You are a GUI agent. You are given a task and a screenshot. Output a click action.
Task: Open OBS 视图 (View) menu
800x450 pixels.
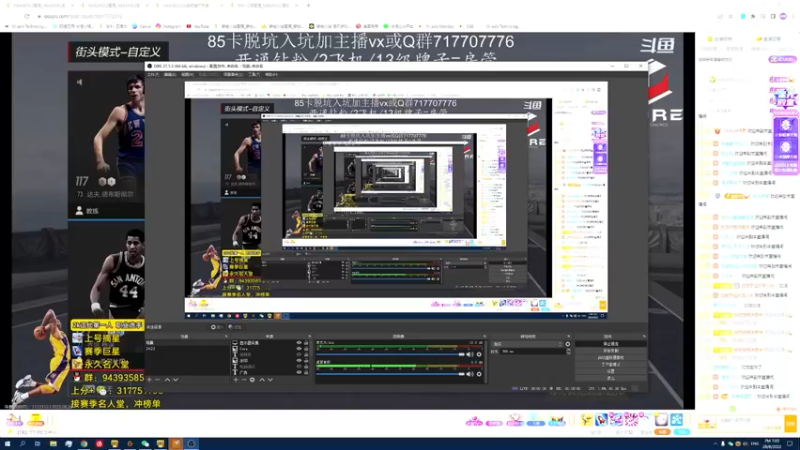point(187,74)
